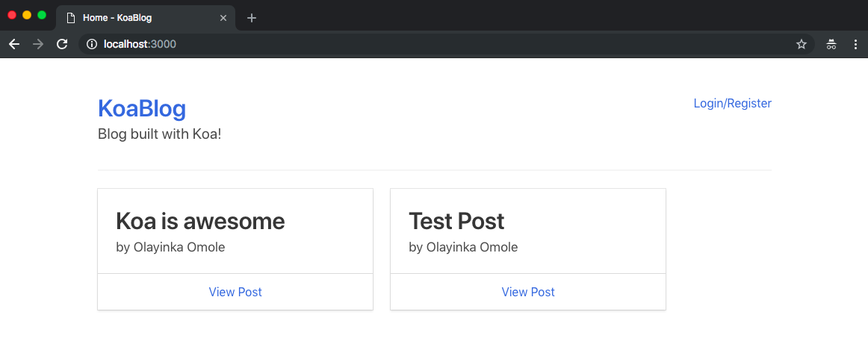This screenshot has width=868, height=353.
Task: Click the Test Post card title
Action: tap(456, 222)
